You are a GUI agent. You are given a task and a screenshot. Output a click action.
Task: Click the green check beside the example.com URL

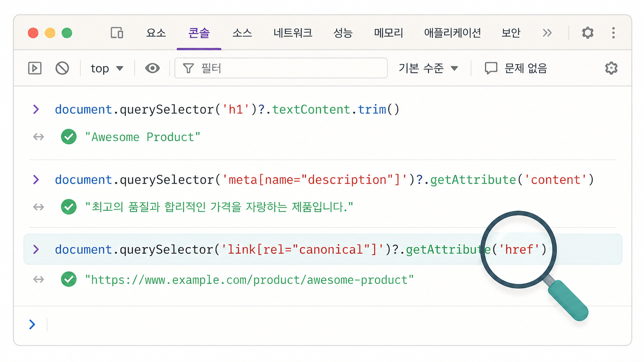69,279
